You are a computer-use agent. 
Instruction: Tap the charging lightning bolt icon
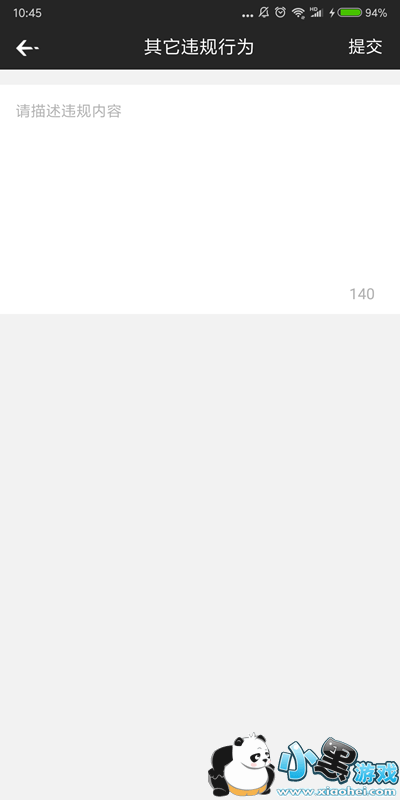point(332,13)
